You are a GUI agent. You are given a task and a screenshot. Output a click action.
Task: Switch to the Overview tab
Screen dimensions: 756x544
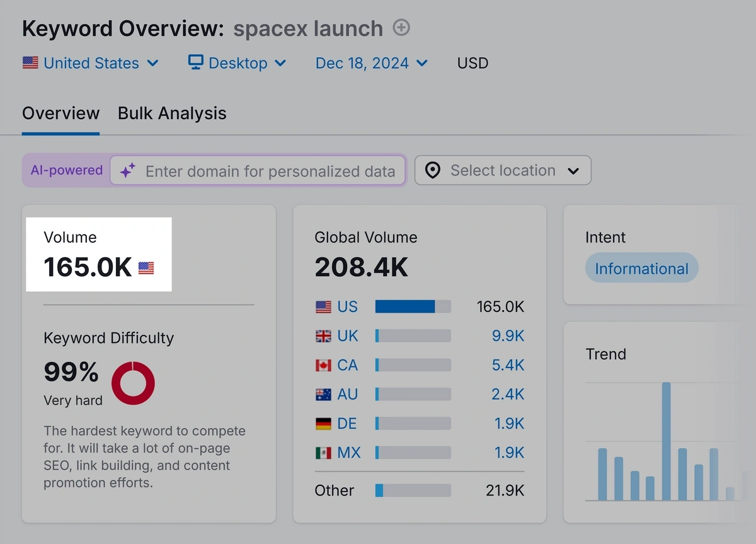[60, 113]
